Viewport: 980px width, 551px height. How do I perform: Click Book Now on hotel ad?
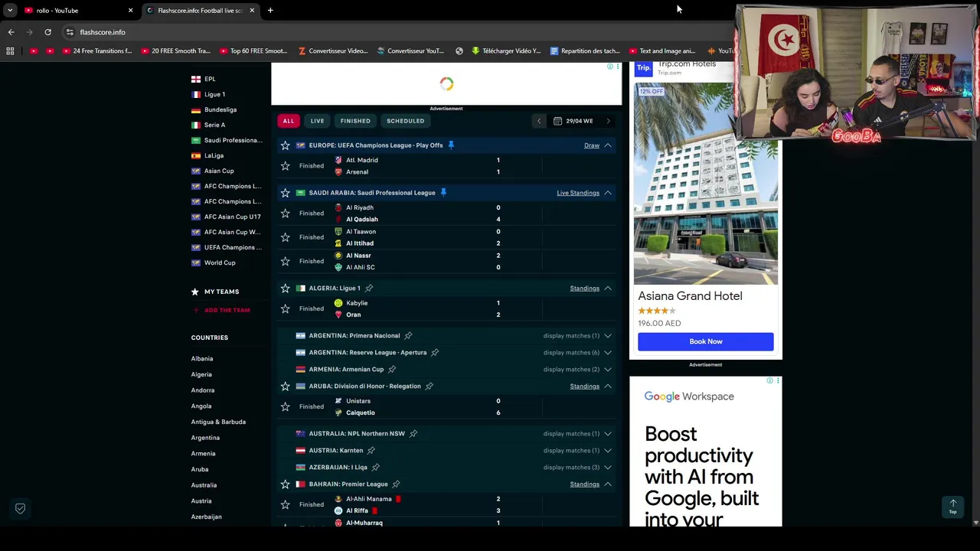(x=705, y=341)
